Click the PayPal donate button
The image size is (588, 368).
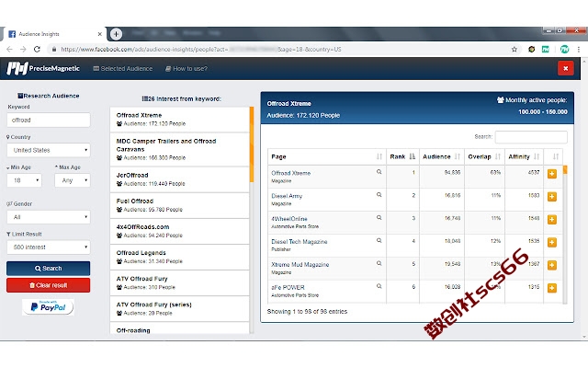(48, 307)
